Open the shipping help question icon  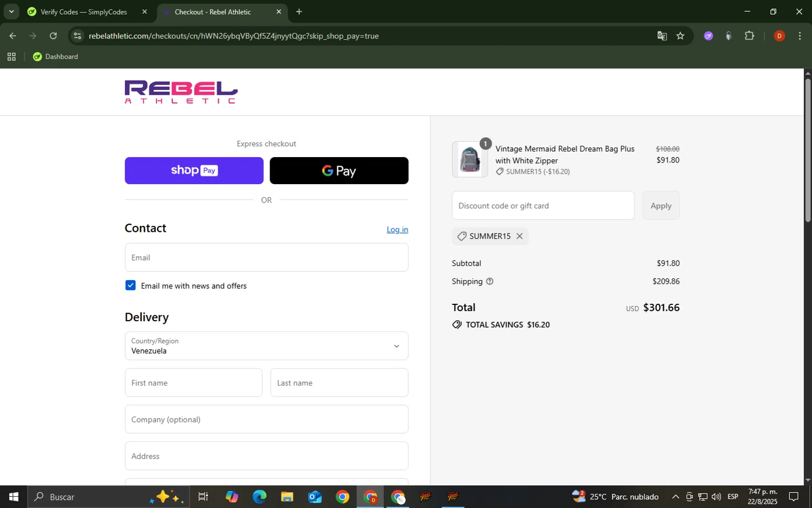coord(490,282)
